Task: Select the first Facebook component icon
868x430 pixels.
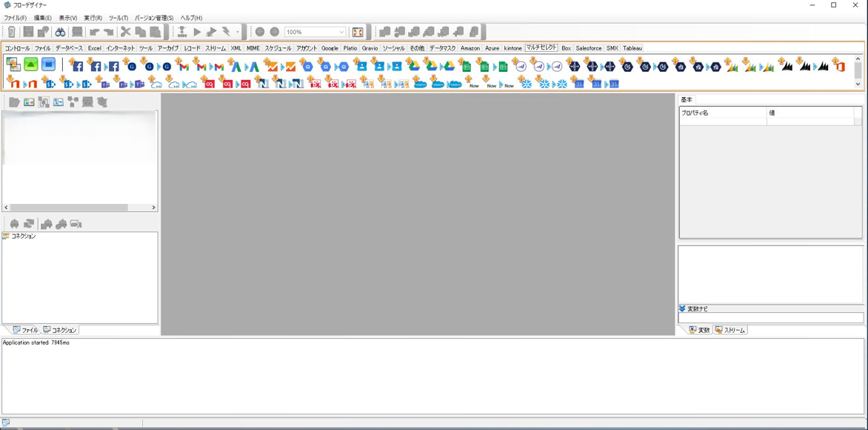Action: (x=77, y=66)
